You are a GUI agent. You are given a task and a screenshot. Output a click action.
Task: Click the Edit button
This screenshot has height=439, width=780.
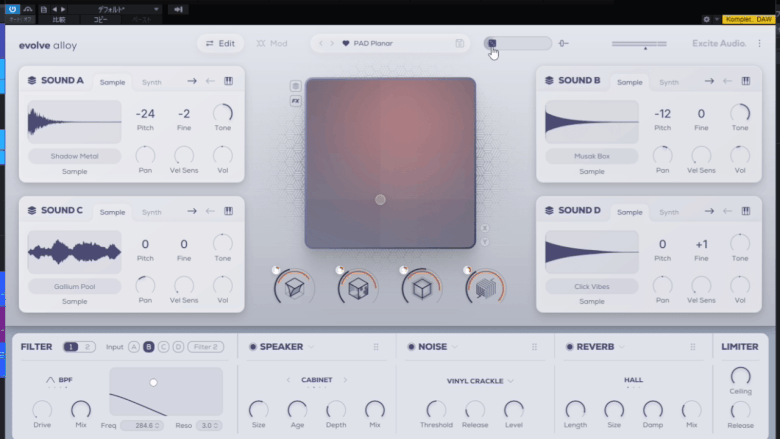tap(220, 44)
